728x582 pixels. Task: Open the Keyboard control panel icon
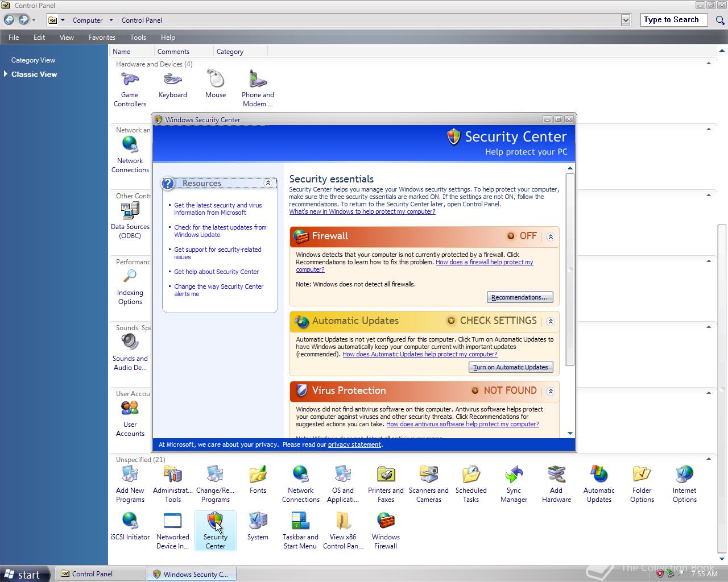pos(173,85)
